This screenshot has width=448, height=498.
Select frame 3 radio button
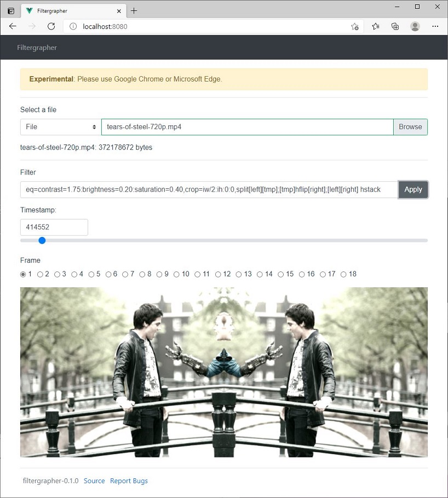[x=57, y=274]
